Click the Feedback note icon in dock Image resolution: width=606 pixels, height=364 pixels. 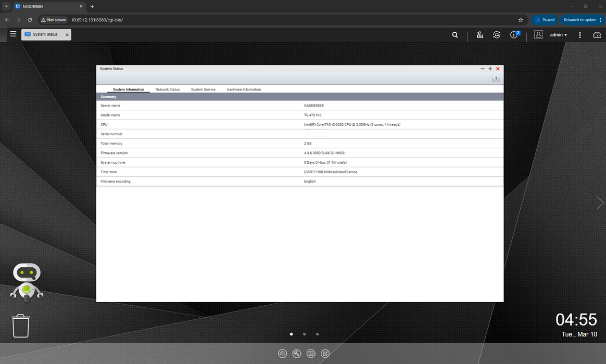tap(325, 354)
